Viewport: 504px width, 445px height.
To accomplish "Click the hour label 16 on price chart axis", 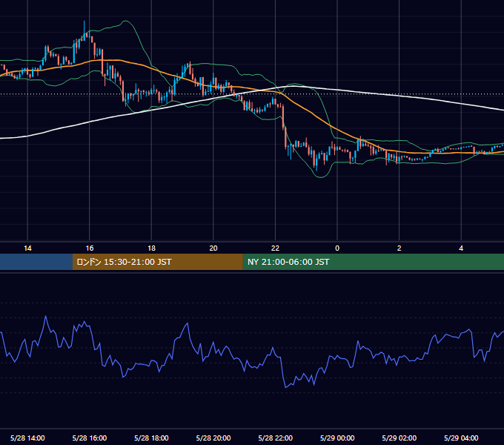I will tap(90, 248).
